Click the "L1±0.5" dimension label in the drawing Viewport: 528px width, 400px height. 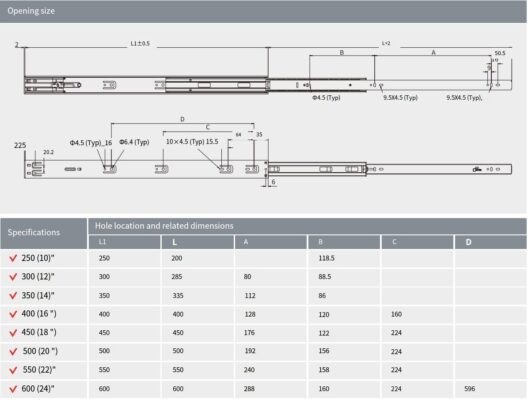click(140, 44)
